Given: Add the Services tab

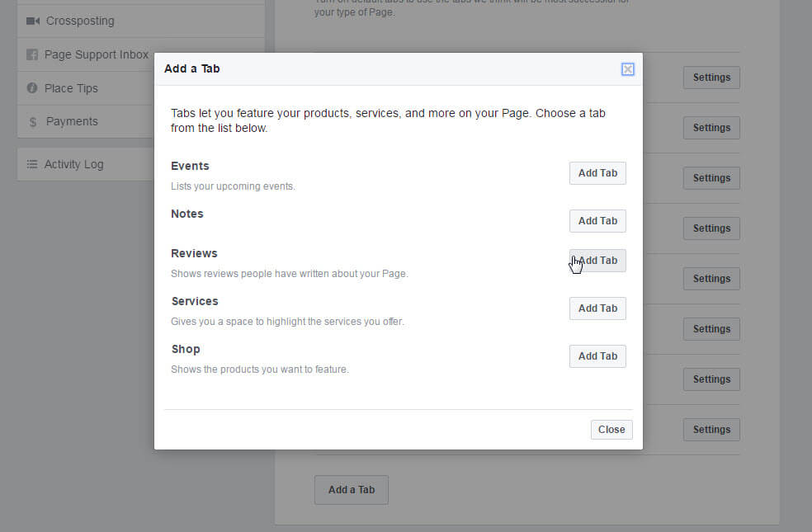Looking at the screenshot, I should coord(597,308).
